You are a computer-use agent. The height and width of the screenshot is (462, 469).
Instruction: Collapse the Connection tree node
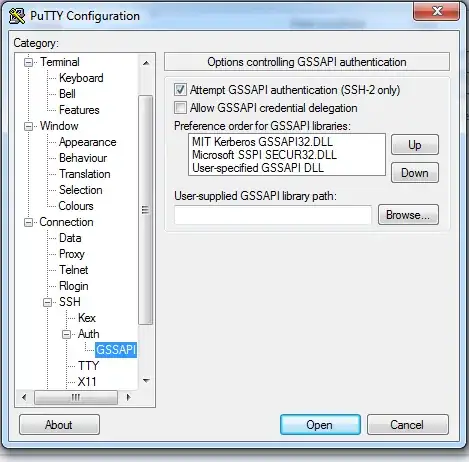coord(29,222)
